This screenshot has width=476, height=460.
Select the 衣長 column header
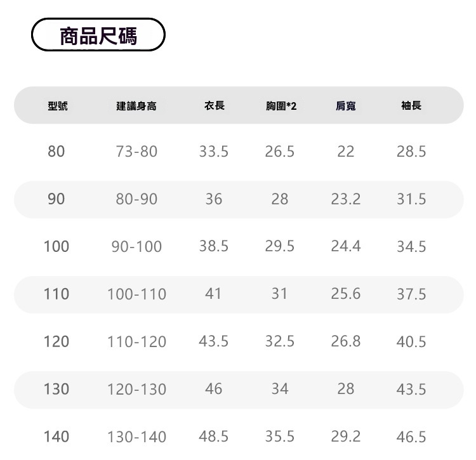point(214,105)
